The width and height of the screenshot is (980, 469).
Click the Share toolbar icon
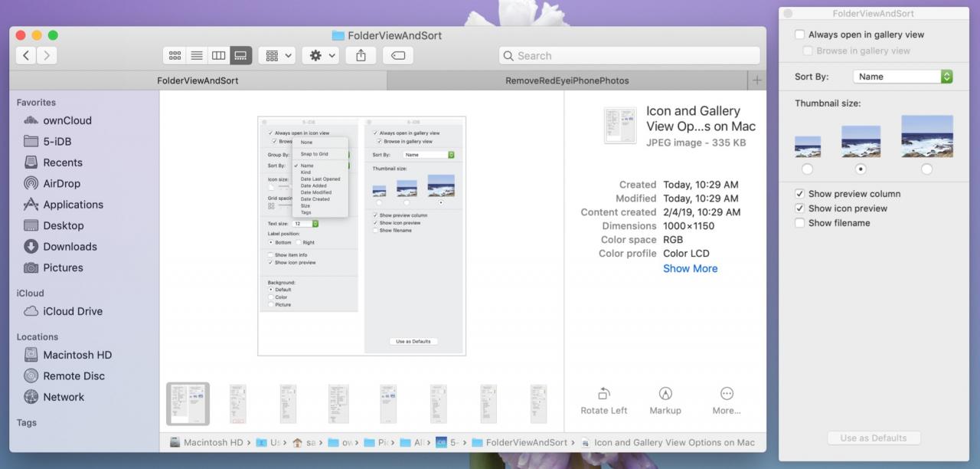click(x=361, y=55)
